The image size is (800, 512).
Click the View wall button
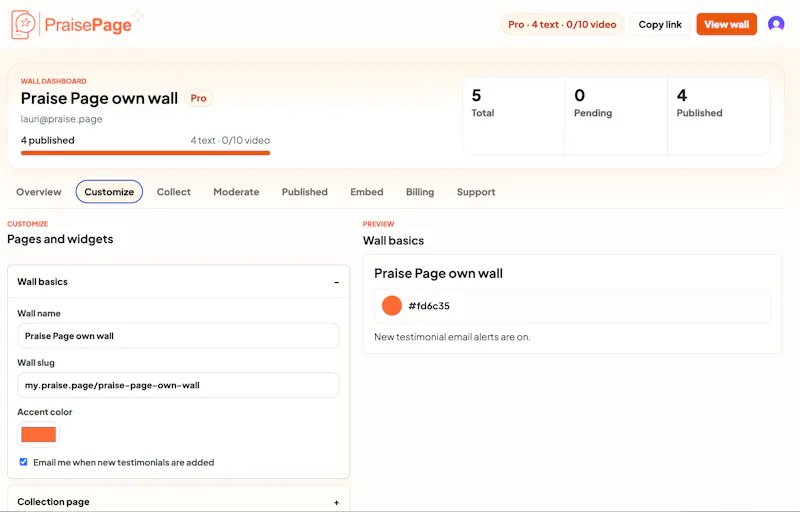[x=727, y=24]
